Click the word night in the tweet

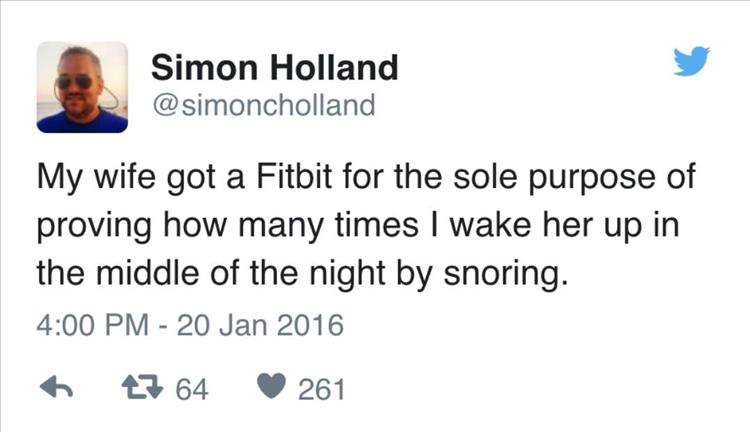point(348,275)
